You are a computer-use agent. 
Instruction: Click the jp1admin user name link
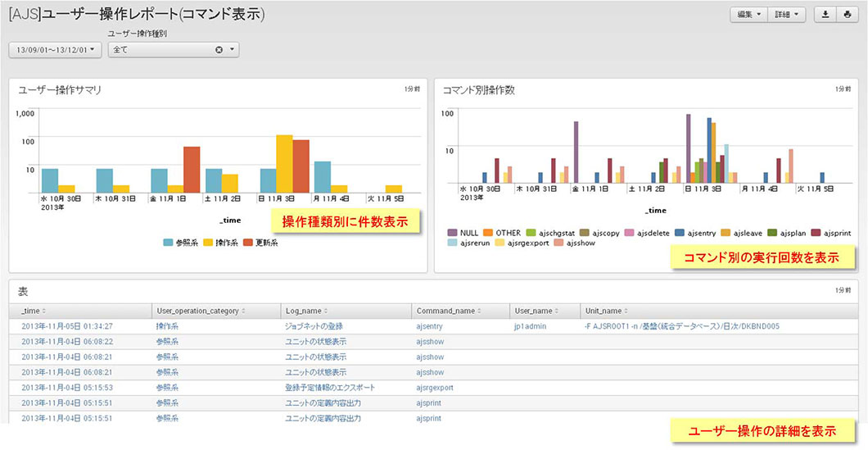pos(532,326)
